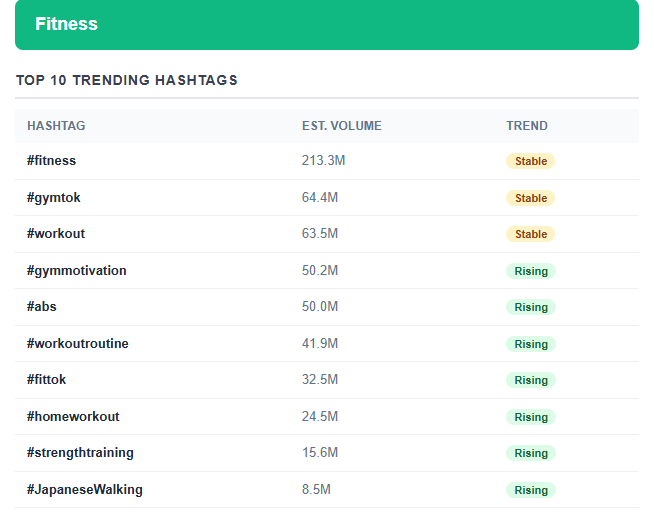The width and height of the screenshot is (654, 515).
Task: Click the 63.5M volume value
Action: pos(320,234)
